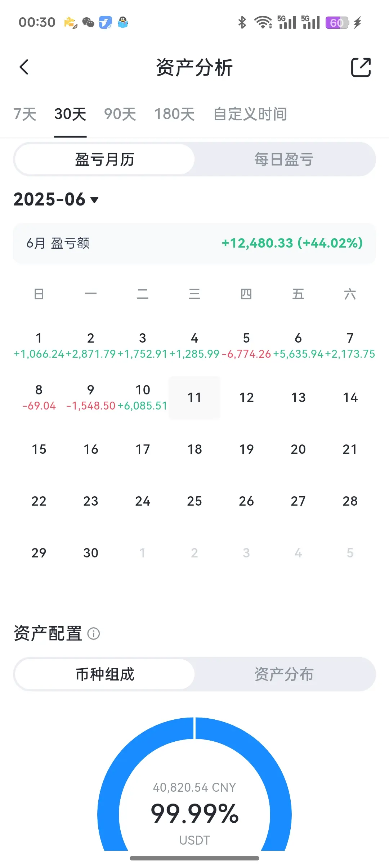
Task: Select the 币种组成 segment
Action: coord(105,674)
